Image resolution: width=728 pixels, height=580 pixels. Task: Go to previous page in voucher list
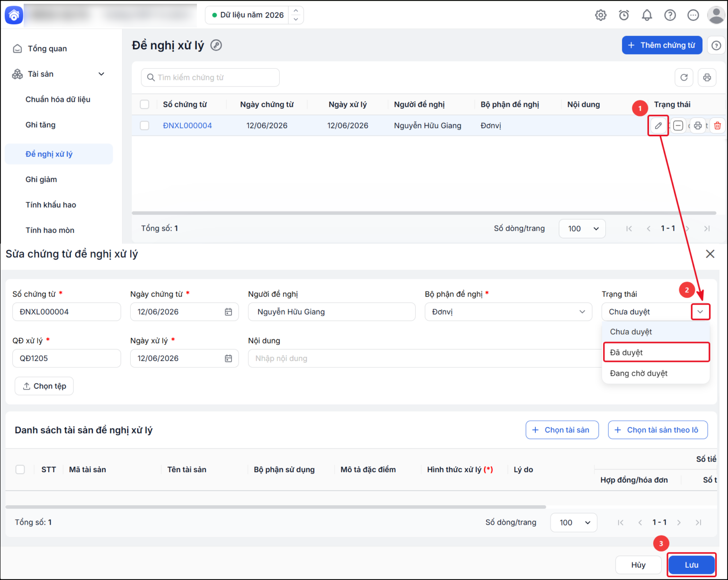tap(648, 228)
